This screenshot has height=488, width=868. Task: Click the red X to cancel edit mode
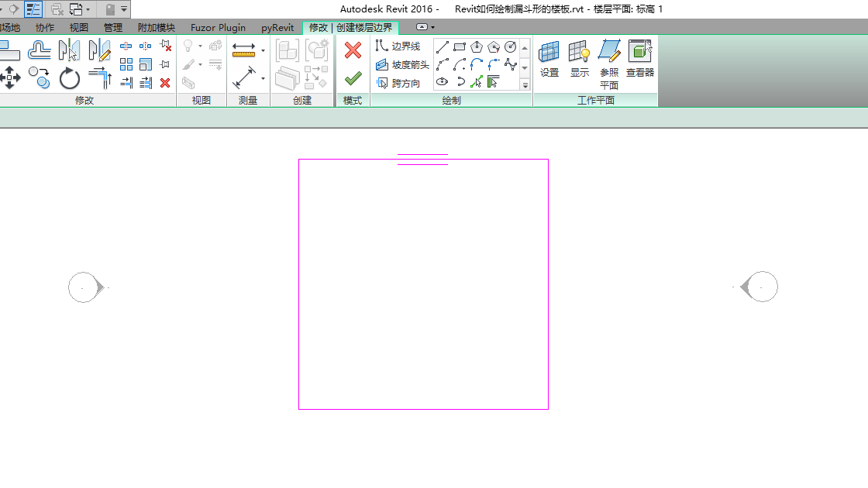pos(353,50)
